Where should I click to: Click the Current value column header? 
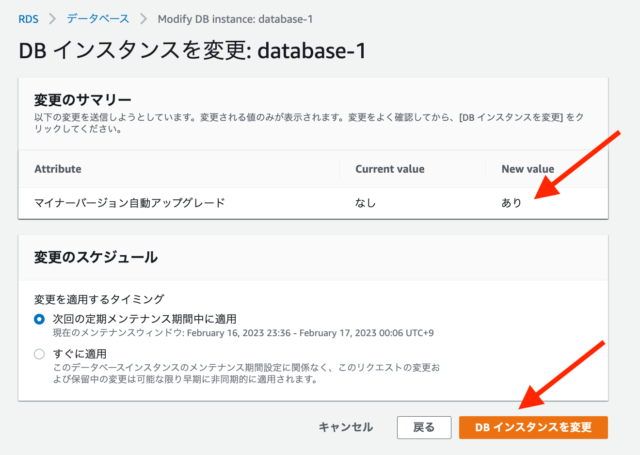(x=390, y=169)
